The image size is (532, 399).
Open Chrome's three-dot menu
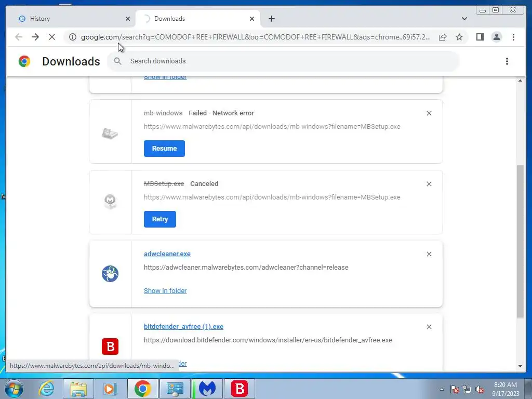coord(513,37)
